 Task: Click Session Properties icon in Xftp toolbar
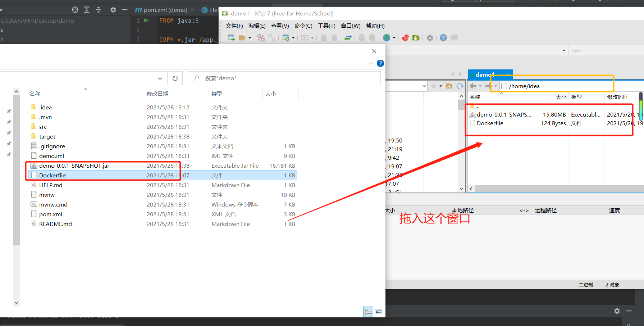(x=286, y=38)
